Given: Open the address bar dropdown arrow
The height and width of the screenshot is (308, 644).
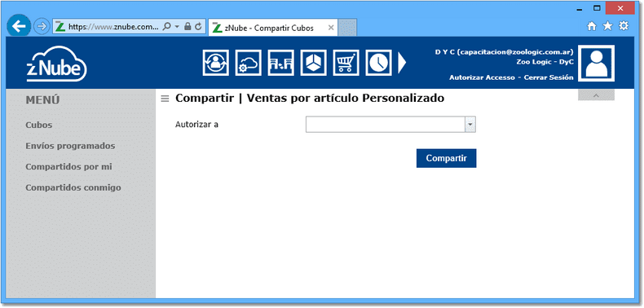Looking at the screenshot, I should point(177,27).
